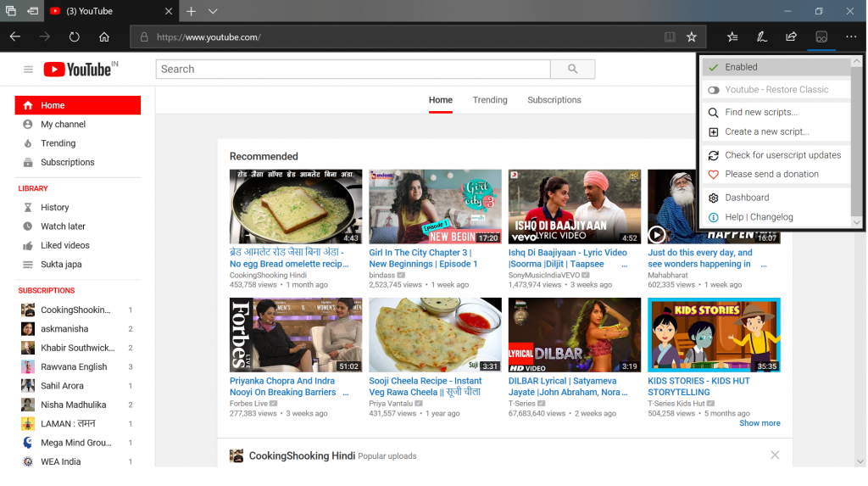Click the Tampermonkey extension icon
The height and width of the screenshot is (486, 868).
[x=821, y=37]
